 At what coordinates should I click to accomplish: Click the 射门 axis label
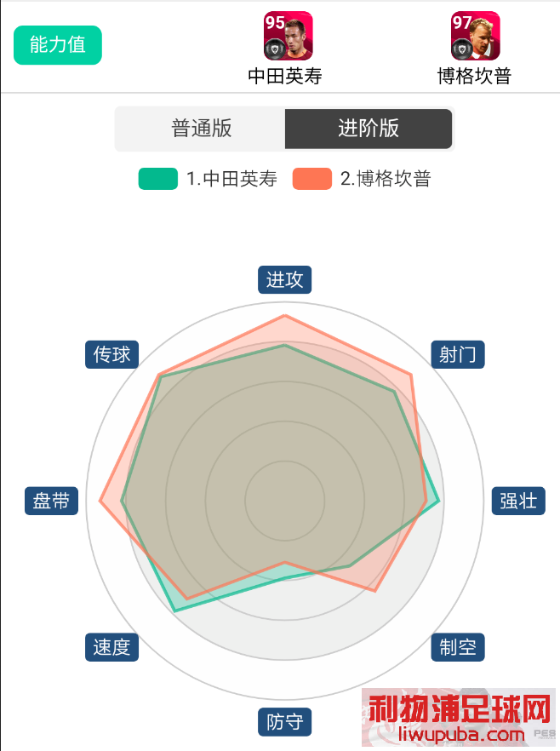458,354
